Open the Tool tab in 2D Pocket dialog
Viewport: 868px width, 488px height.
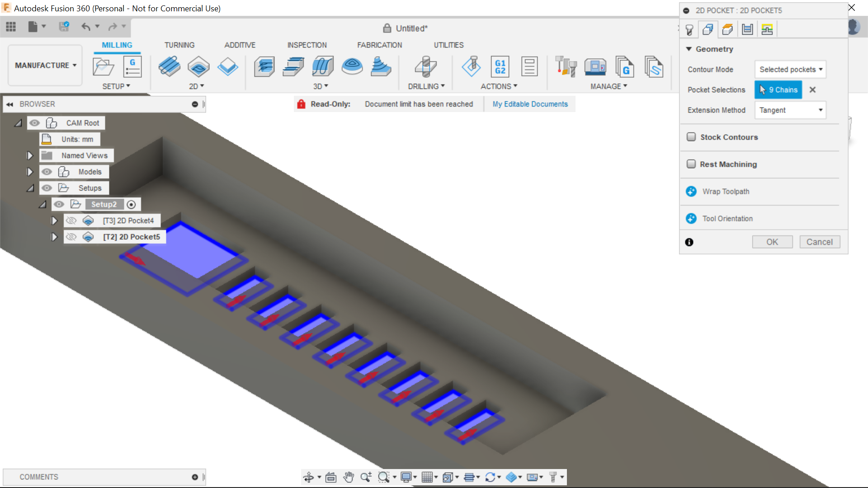click(x=689, y=29)
